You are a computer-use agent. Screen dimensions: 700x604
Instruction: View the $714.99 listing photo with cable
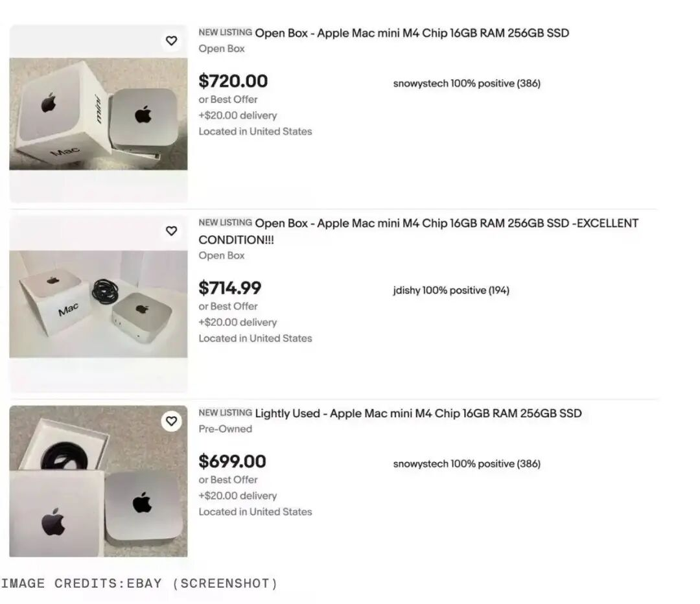coord(99,304)
